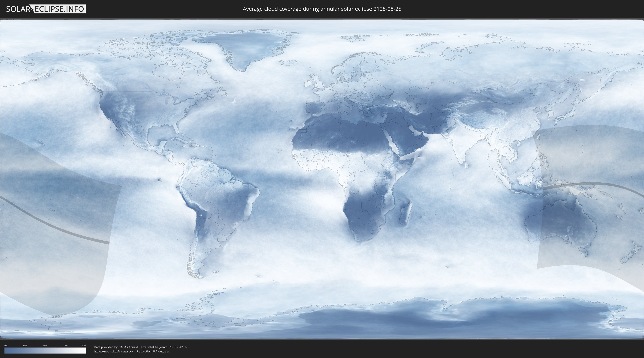Screen dimensions: 644x358
Task: Click the neo.sci.gsfc.nasa.gov URL text
Action: (x=114, y=352)
